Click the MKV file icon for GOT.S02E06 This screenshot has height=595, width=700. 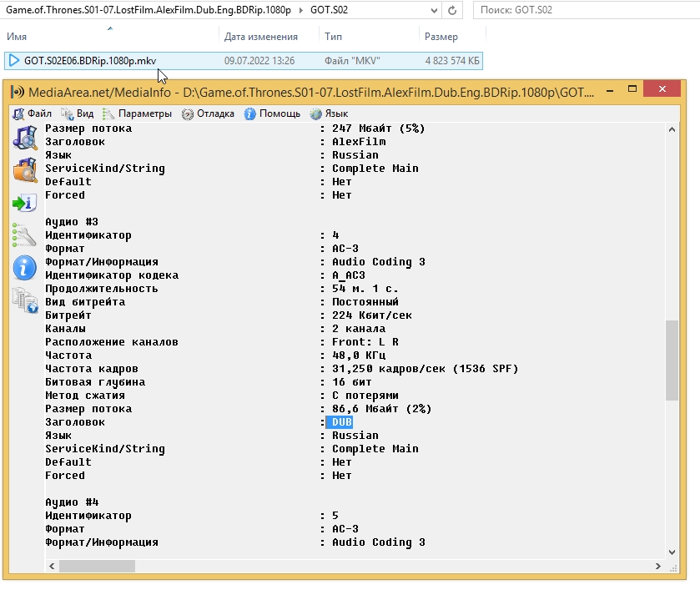13,61
